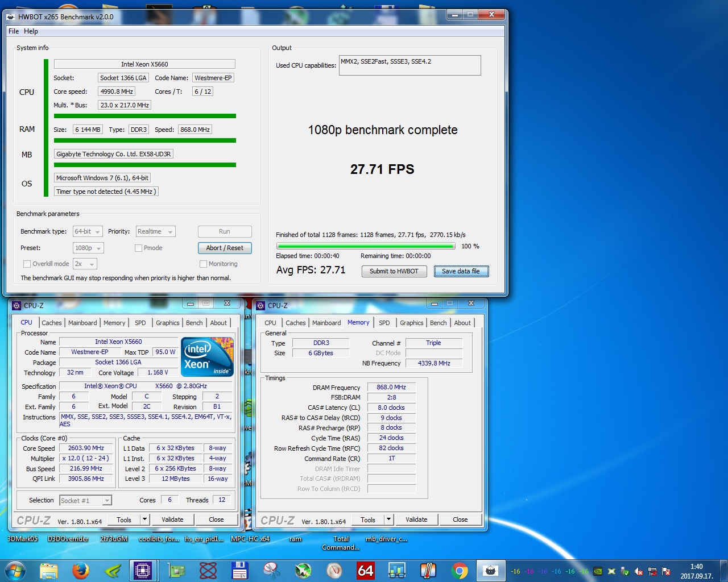Click Validate in the left CPU-Z window
Viewport: 728px width, 582px height.
(172, 519)
